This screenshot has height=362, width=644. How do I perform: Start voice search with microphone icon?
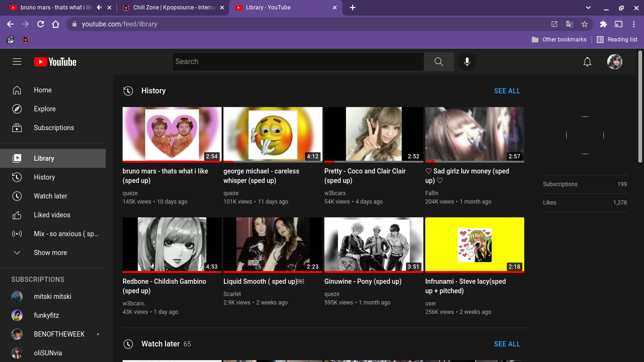coord(467,62)
